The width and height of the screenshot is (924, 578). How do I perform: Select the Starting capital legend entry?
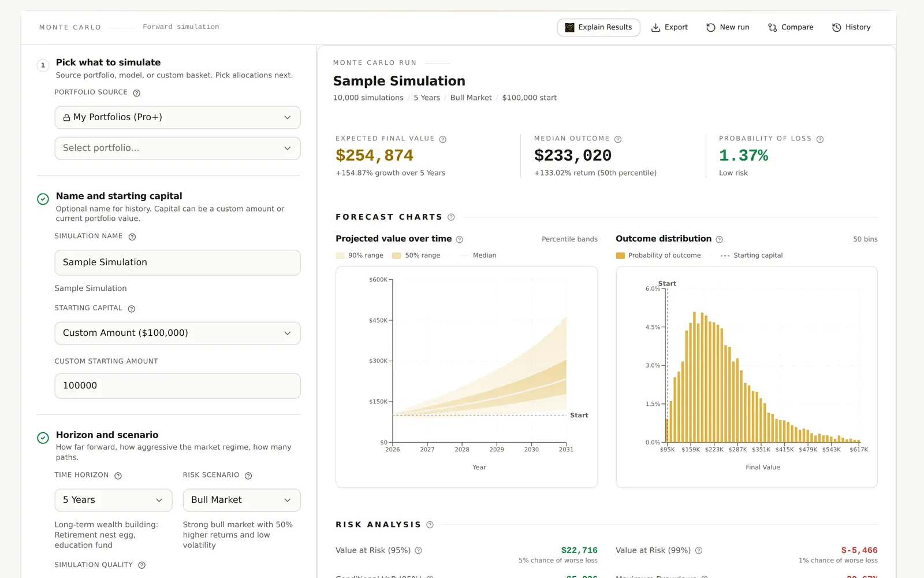(751, 255)
